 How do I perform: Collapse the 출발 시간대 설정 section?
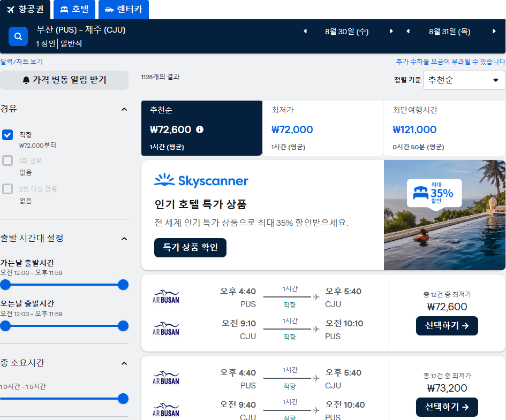point(124,239)
